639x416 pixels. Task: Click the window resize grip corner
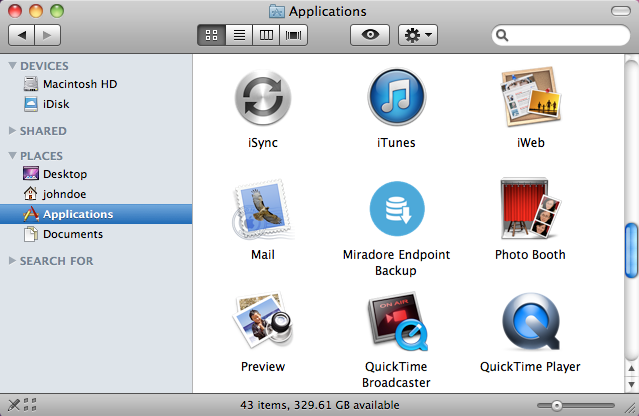[631, 407]
